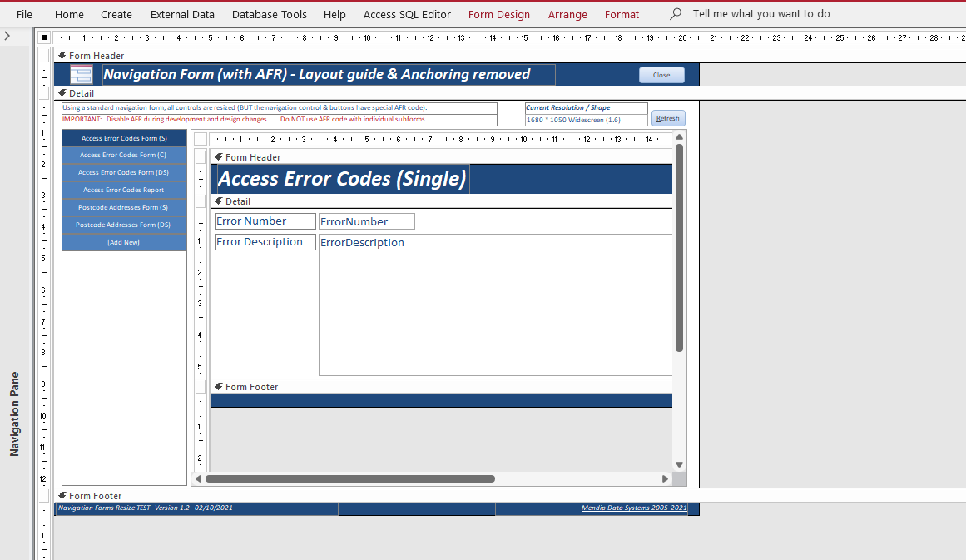Click the [Add New] navigation button
Screen dimensions: 966x560
(x=125, y=242)
